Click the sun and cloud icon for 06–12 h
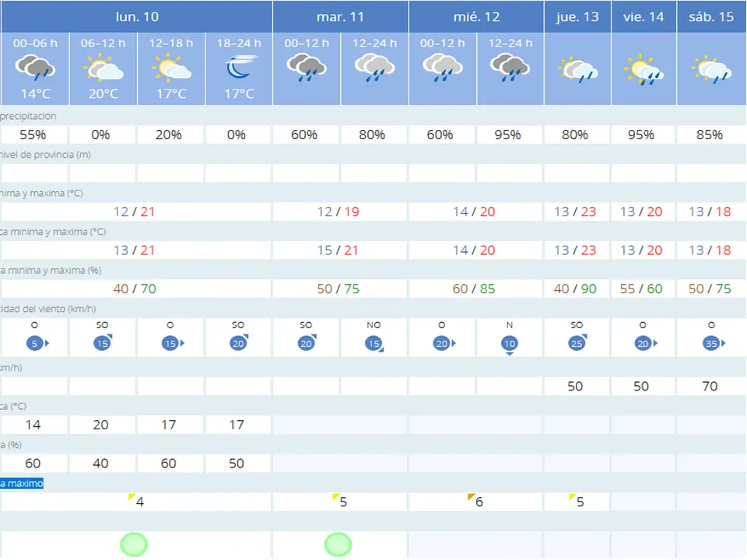Screen dimensions: 747x560 (x=103, y=67)
